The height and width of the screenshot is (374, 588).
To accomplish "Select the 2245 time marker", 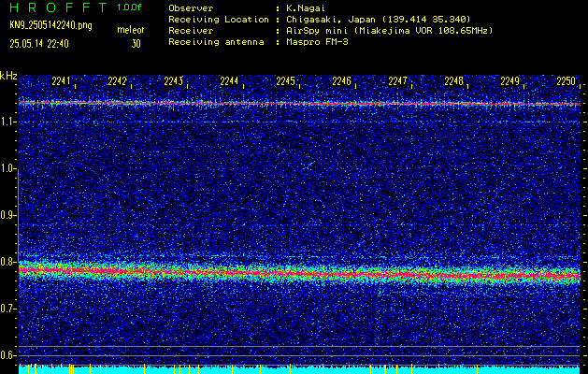I will click(285, 81).
